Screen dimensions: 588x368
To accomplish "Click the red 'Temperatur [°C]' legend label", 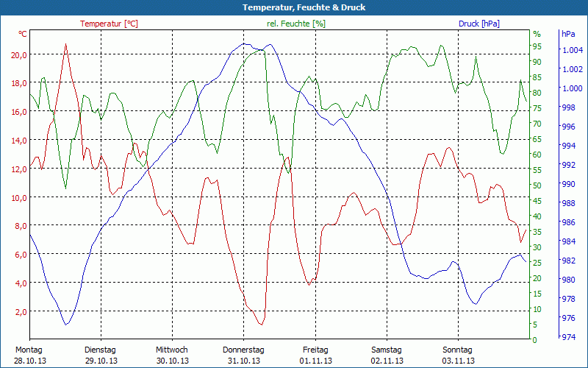I will 109,24.
